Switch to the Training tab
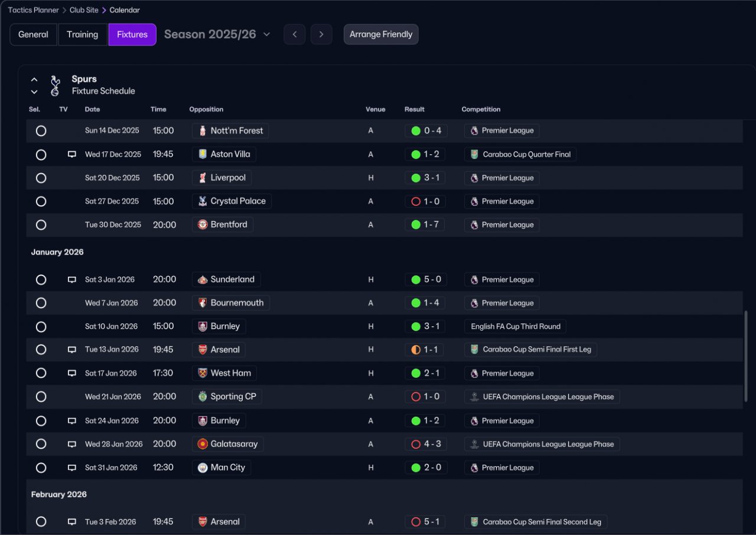Screen dimensions: 756x535 coord(82,34)
